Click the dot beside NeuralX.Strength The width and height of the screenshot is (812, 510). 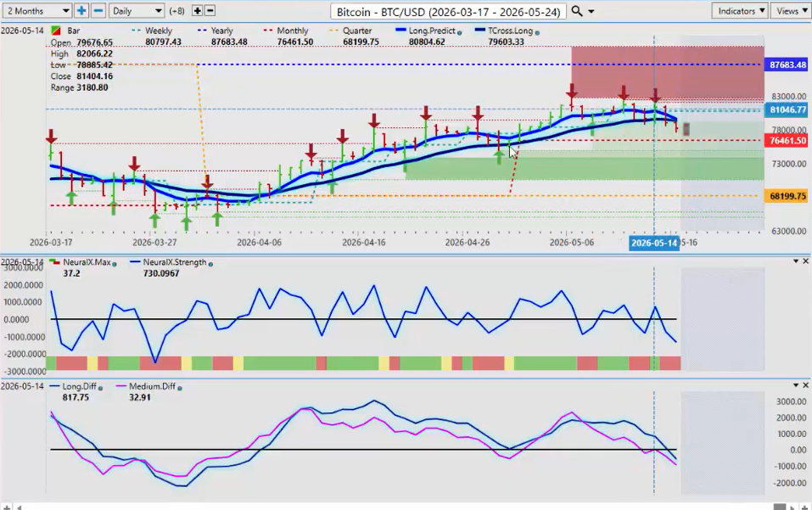(210, 264)
